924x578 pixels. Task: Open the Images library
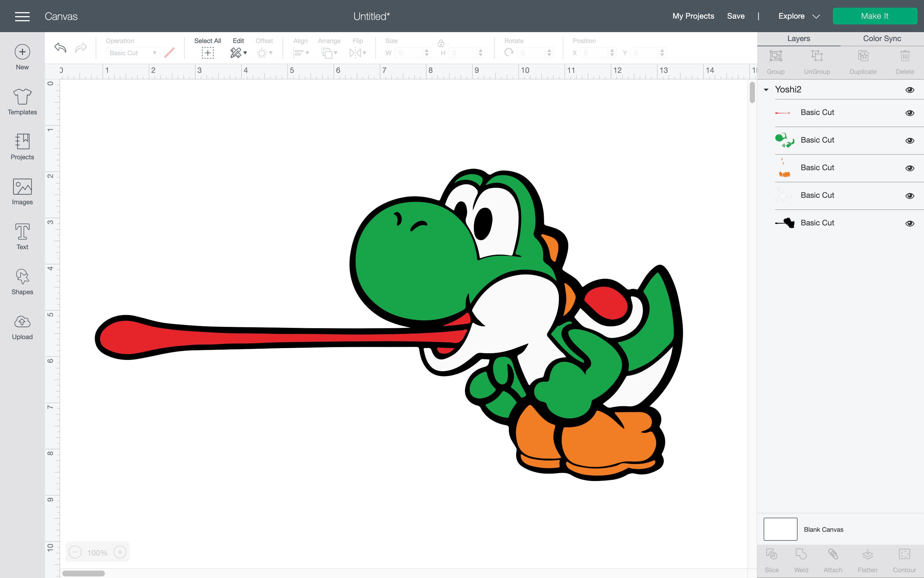[22, 191]
